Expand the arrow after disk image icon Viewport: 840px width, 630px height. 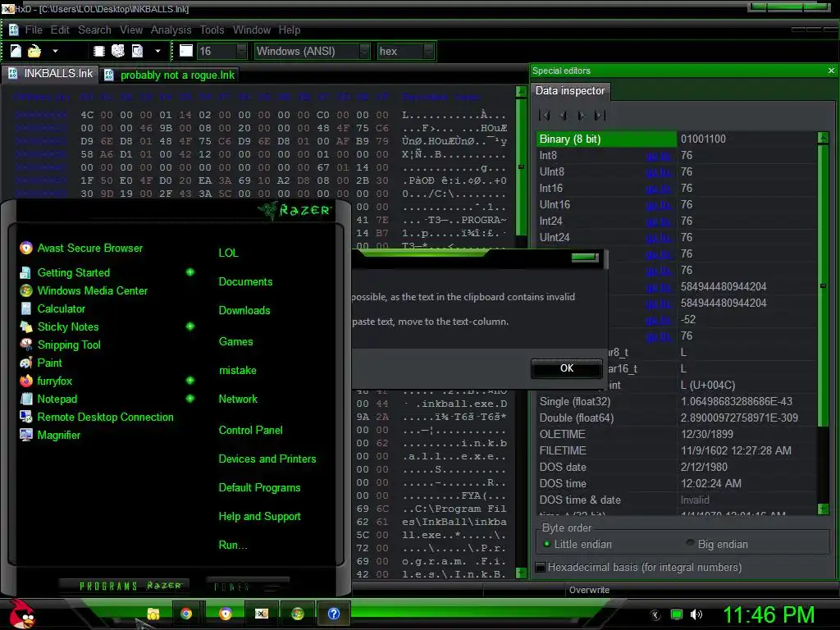pyautogui.click(x=157, y=52)
